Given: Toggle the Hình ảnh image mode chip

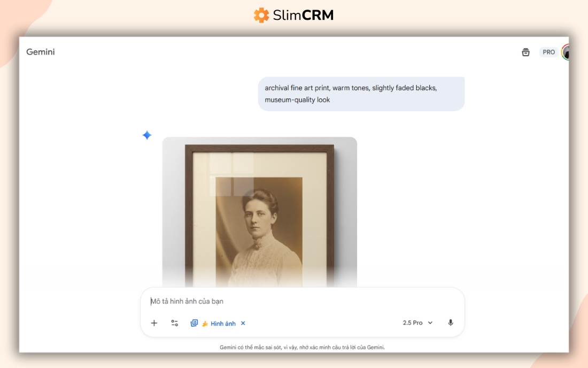Looking at the screenshot, I should tap(219, 324).
